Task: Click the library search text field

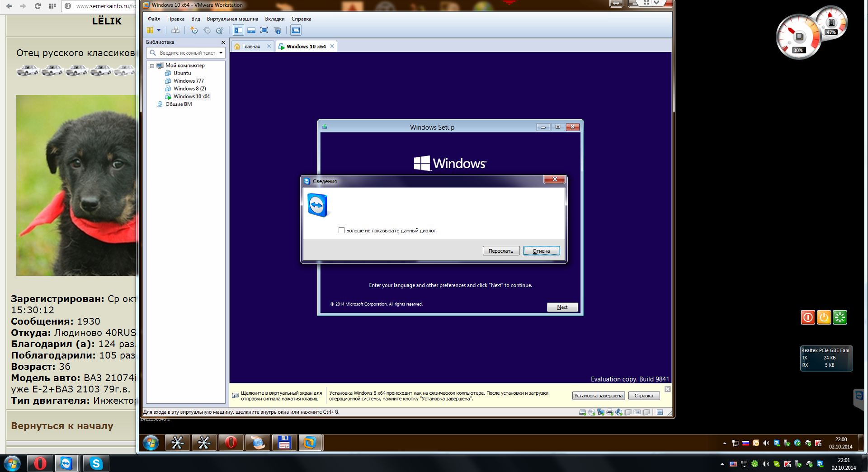Action: (187, 53)
